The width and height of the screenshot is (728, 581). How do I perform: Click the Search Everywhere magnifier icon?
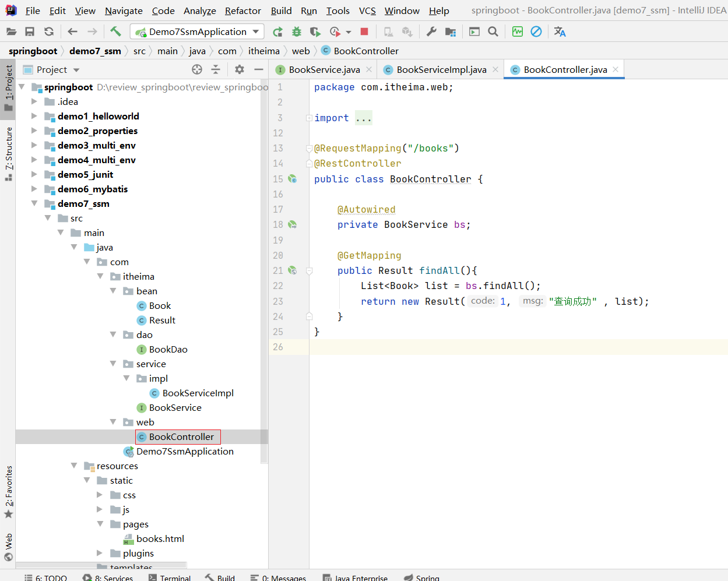click(493, 31)
